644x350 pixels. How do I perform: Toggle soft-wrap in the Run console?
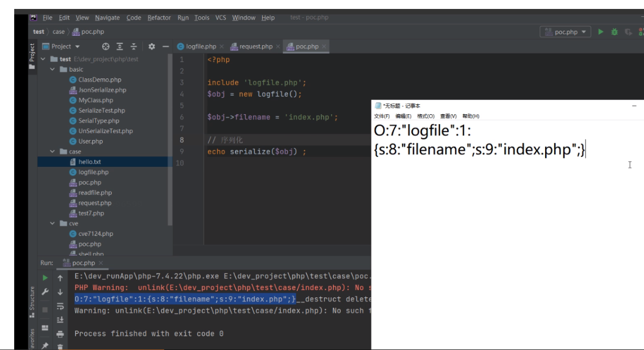point(60,306)
